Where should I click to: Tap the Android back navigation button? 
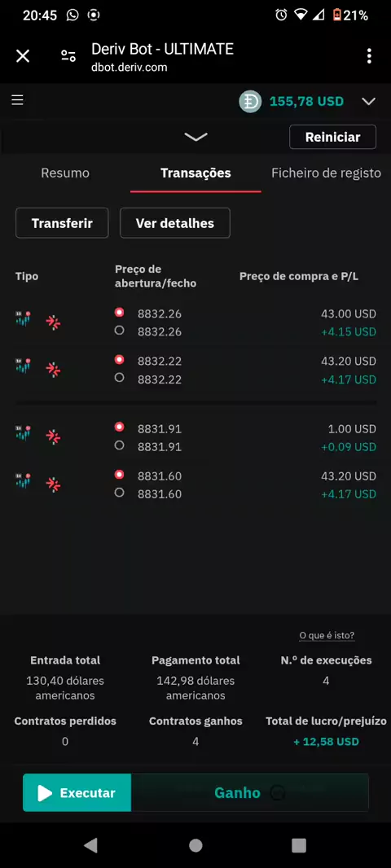coord(90,844)
